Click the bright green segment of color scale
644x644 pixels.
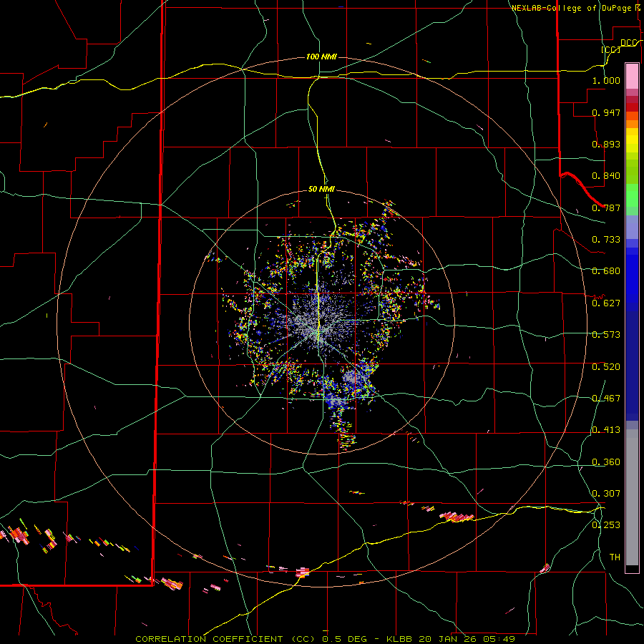632,195
